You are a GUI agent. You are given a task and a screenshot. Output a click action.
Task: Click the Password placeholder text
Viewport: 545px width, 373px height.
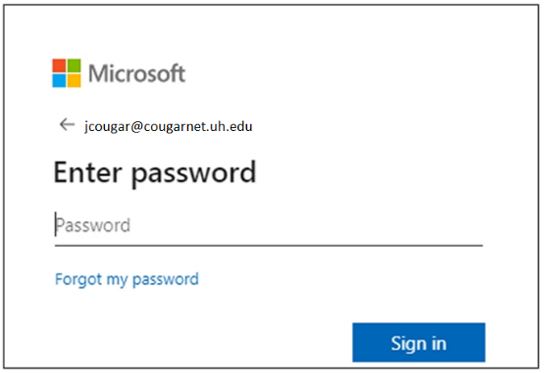pos(93,225)
